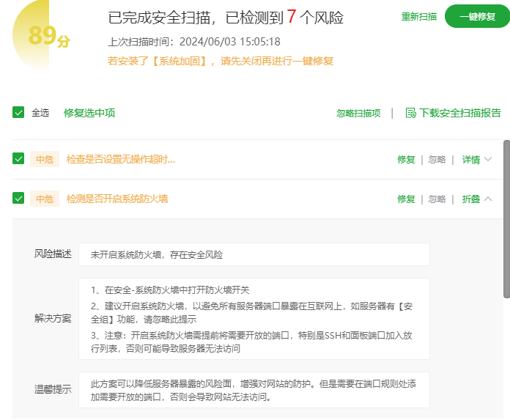Click 忽略 for the 系统防火墙 item
The image size is (510, 420).
[437, 199]
